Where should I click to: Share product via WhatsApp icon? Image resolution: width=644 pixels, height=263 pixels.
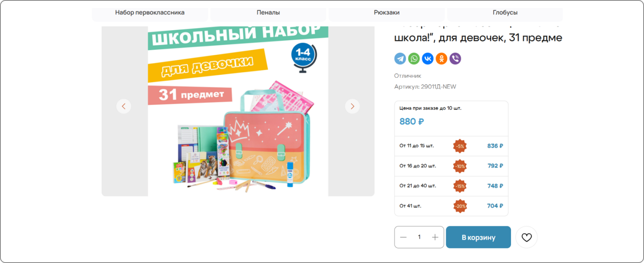pyautogui.click(x=414, y=59)
